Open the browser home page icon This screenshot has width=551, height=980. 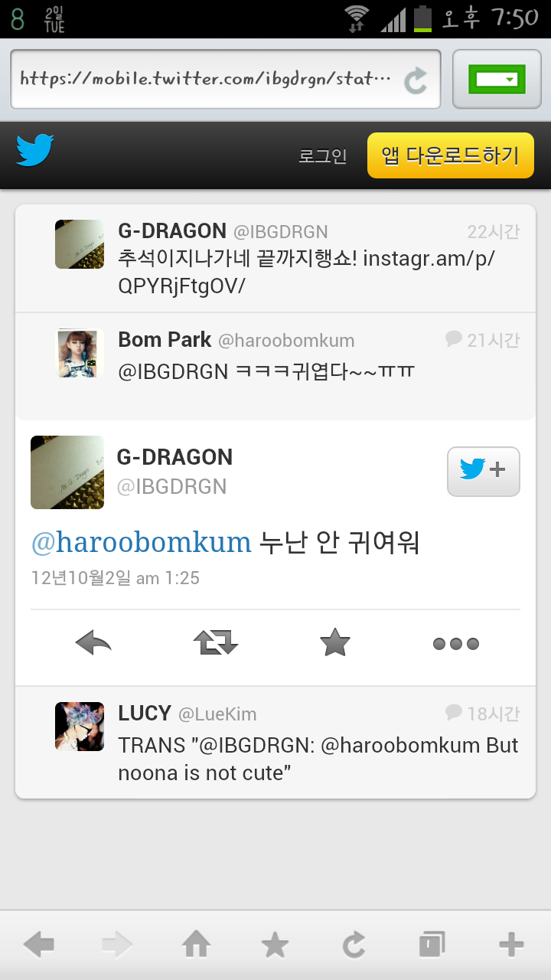click(x=197, y=946)
